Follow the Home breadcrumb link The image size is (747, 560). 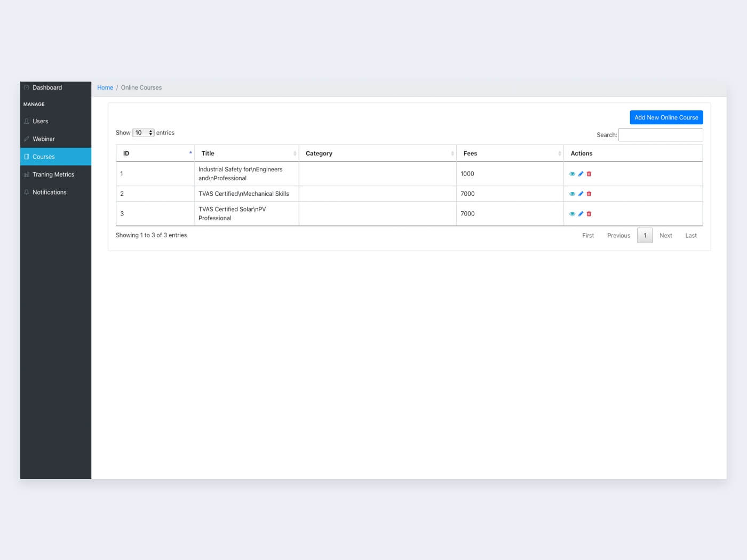coord(105,88)
